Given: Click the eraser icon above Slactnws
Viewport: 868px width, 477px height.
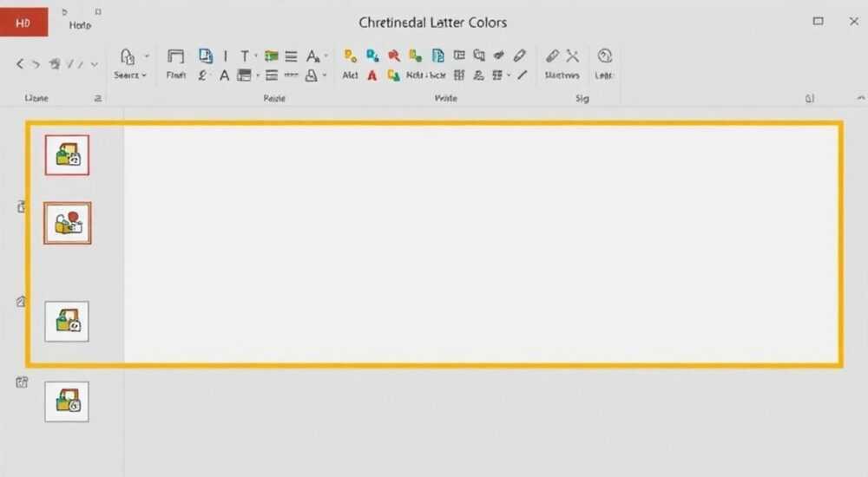Looking at the screenshot, I should (x=552, y=56).
